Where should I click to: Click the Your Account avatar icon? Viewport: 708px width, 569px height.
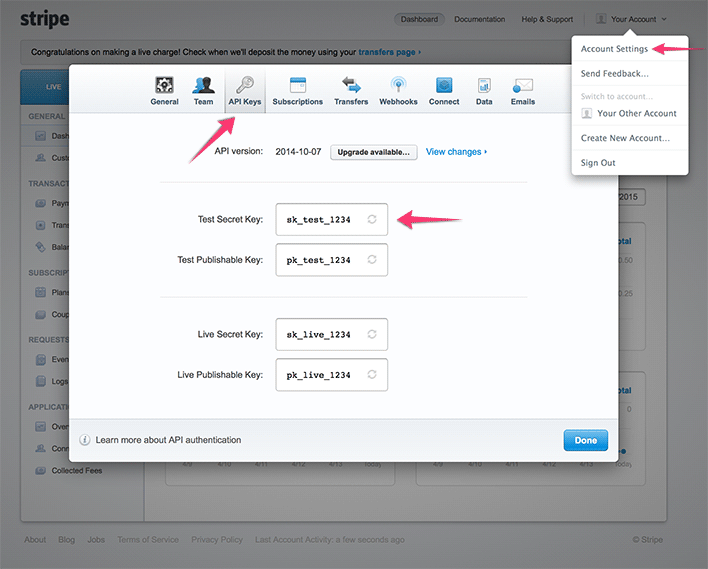pyautogui.click(x=601, y=19)
